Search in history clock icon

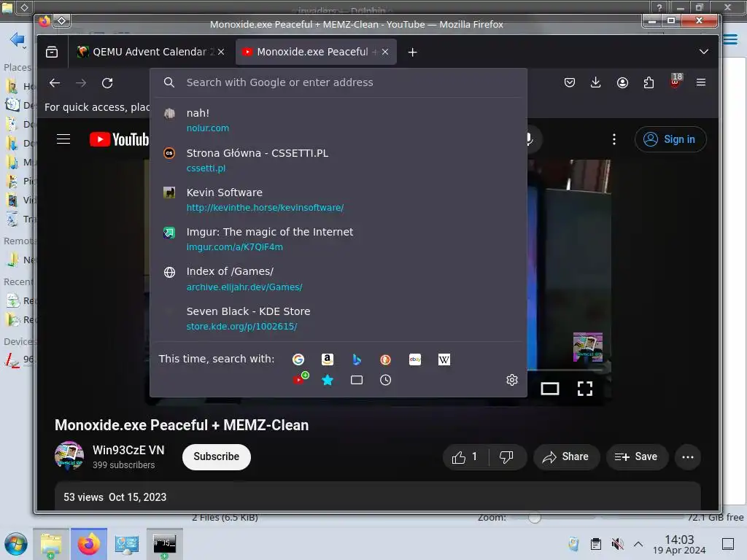click(x=385, y=380)
